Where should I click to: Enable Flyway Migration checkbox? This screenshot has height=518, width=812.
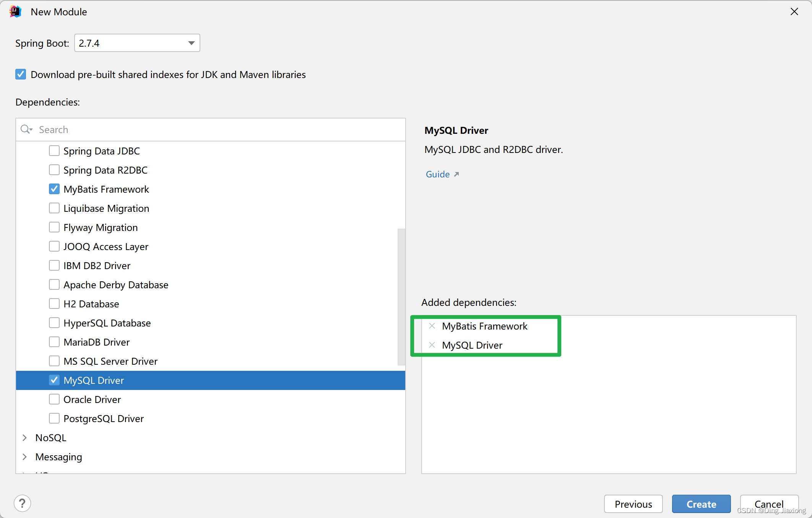(54, 227)
